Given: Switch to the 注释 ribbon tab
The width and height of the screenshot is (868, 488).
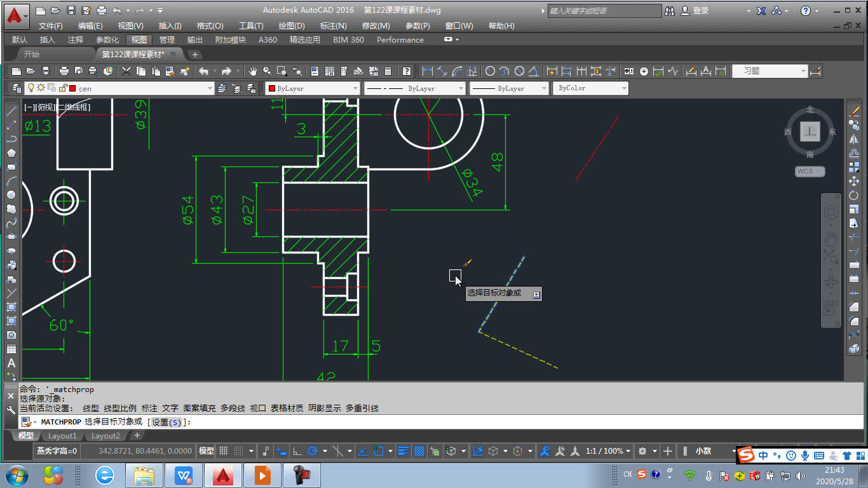Looking at the screenshot, I should click(x=75, y=39).
